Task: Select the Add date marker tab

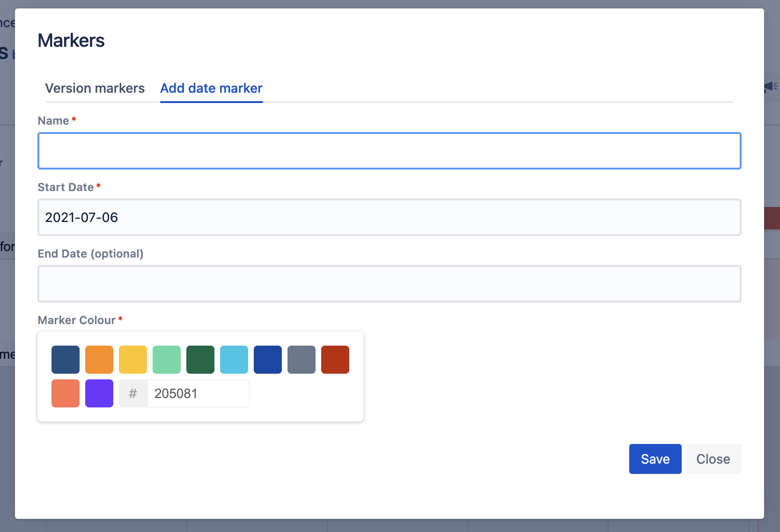Action: [x=211, y=88]
